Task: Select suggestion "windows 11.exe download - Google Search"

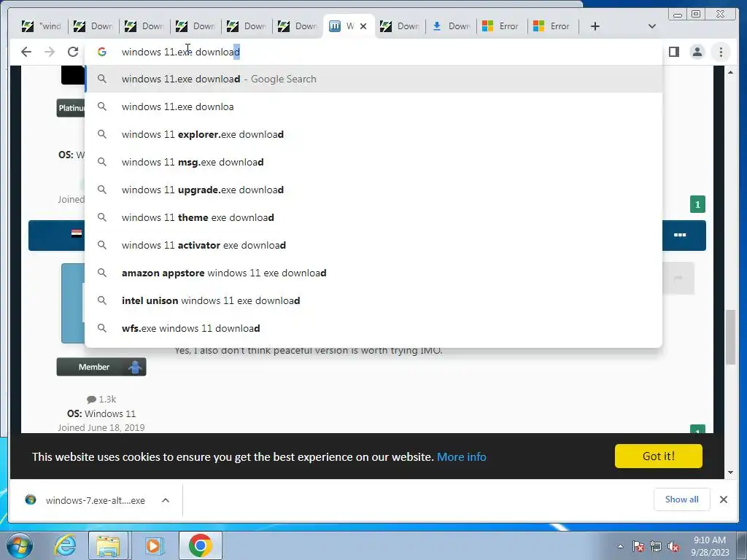Action: (x=373, y=79)
